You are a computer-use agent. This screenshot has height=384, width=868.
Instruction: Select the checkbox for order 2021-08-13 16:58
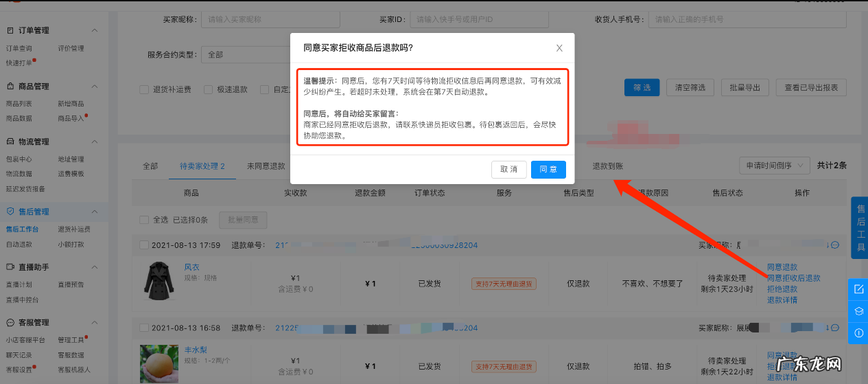coord(144,328)
